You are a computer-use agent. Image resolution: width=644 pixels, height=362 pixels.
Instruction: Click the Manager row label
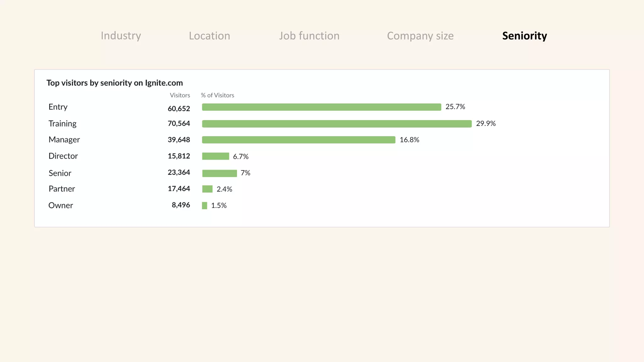pos(64,140)
